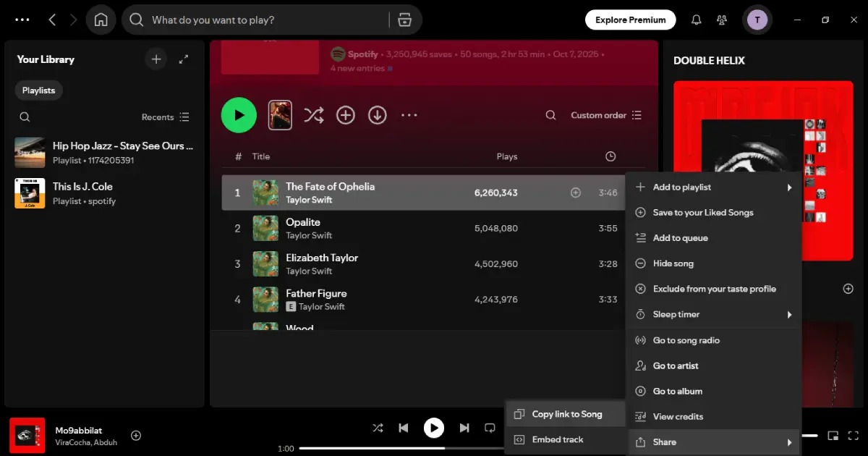Open search within the playlist
The image size is (868, 456).
(550, 114)
